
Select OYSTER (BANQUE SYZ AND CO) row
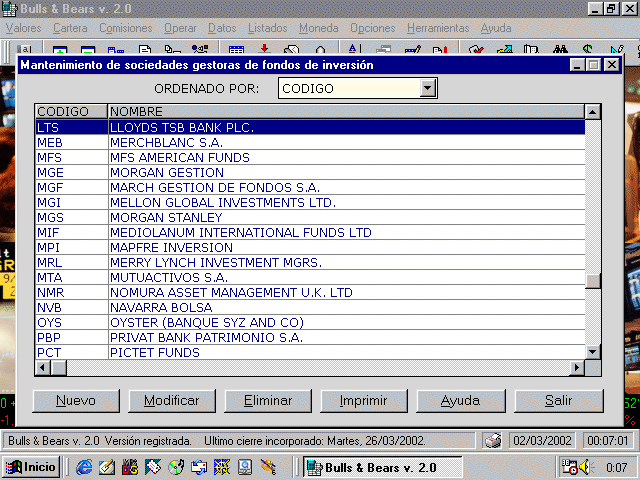point(310,322)
